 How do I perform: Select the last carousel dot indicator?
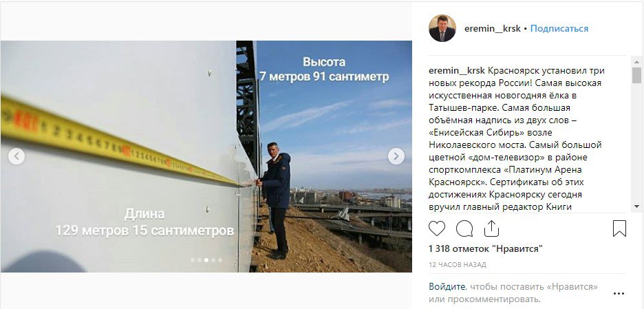pyautogui.click(x=220, y=259)
